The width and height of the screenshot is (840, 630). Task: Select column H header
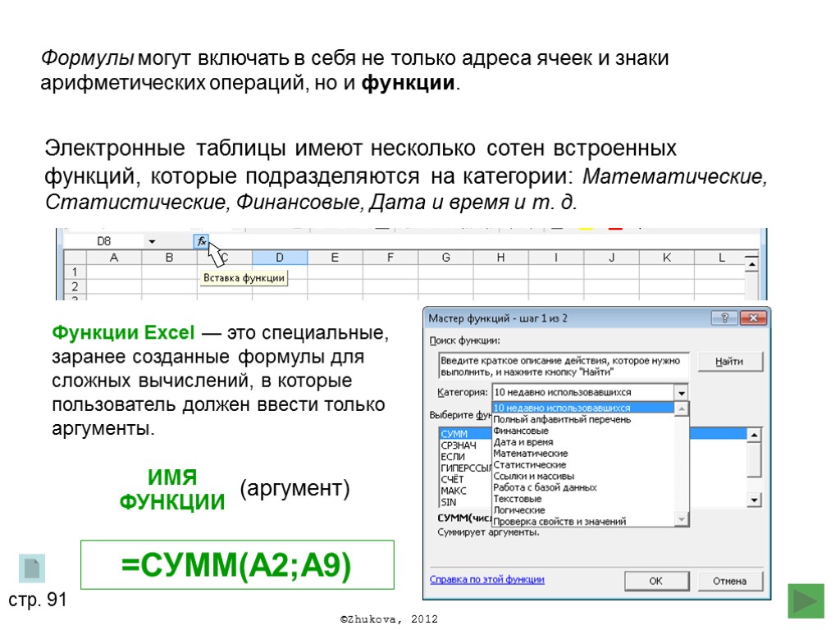501,258
